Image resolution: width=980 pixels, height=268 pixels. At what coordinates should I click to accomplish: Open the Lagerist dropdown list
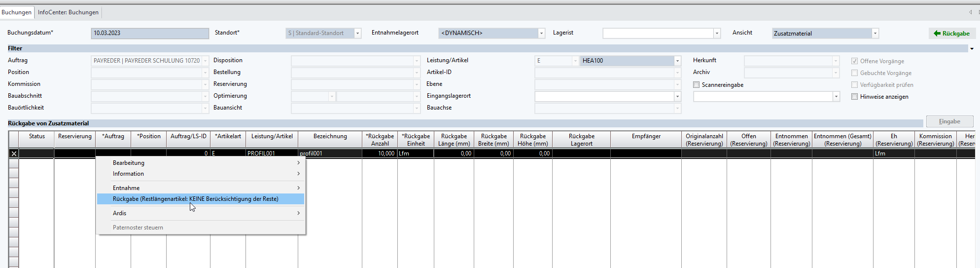[717, 34]
